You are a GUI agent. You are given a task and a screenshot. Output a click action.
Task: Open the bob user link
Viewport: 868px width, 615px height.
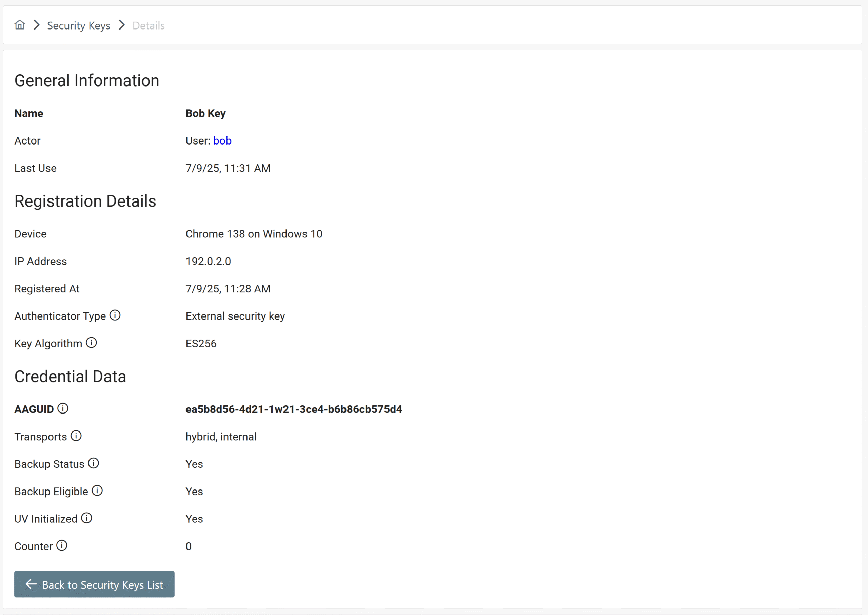(x=222, y=140)
